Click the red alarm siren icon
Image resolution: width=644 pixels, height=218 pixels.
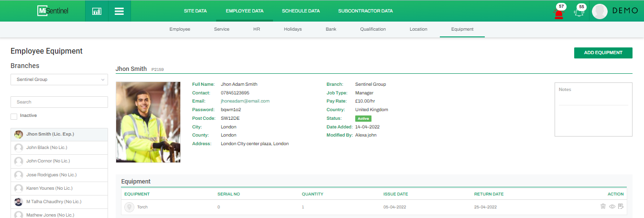pyautogui.click(x=558, y=13)
